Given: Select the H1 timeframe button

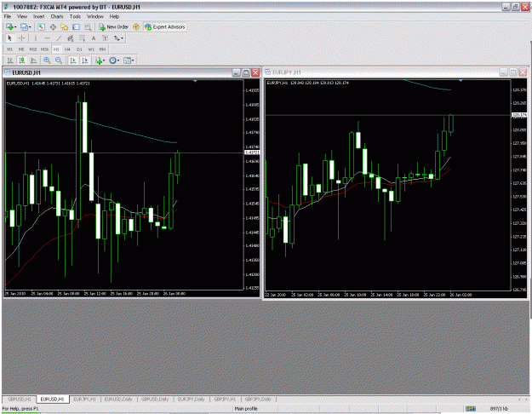Looking at the screenshot, I should pyautogui.click(x=56, y=49).
